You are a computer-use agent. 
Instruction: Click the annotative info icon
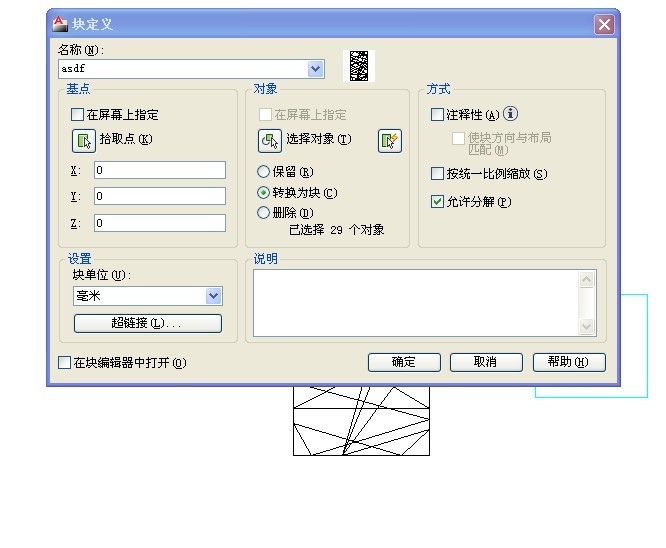(x=510, y=113)
